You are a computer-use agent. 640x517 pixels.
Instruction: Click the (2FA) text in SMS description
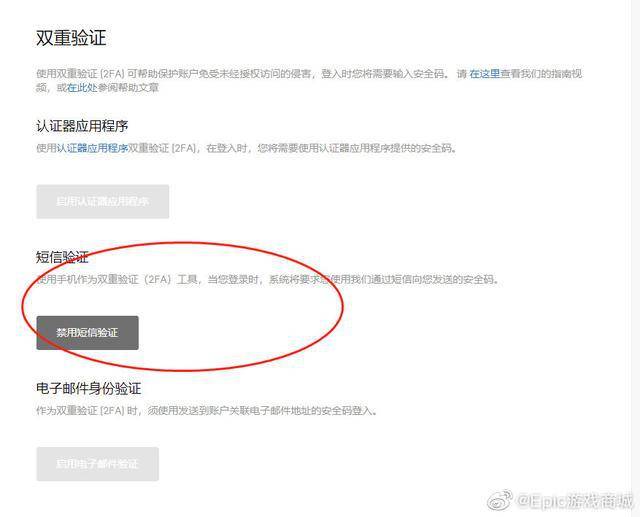pyautogui.click(x=158, y=280)
